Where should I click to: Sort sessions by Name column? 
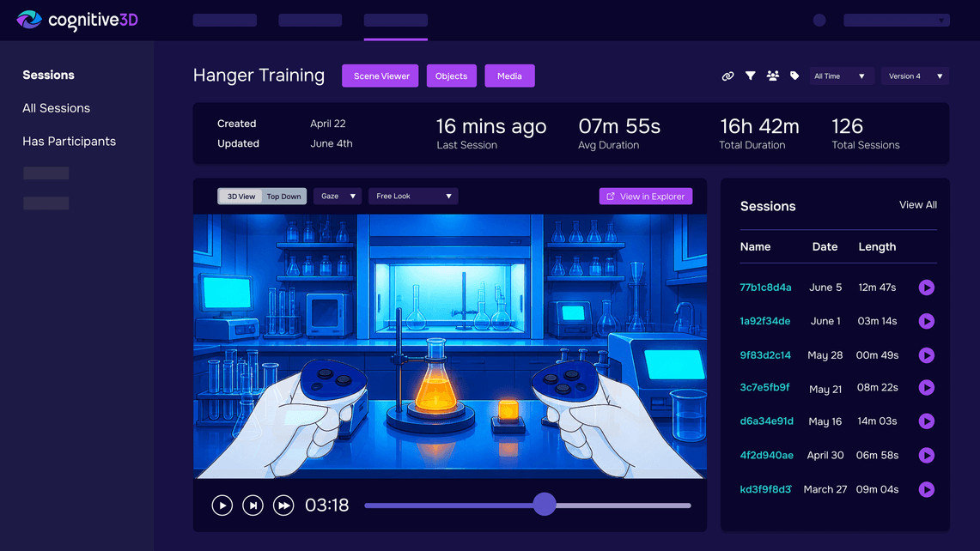pos(755,247)
